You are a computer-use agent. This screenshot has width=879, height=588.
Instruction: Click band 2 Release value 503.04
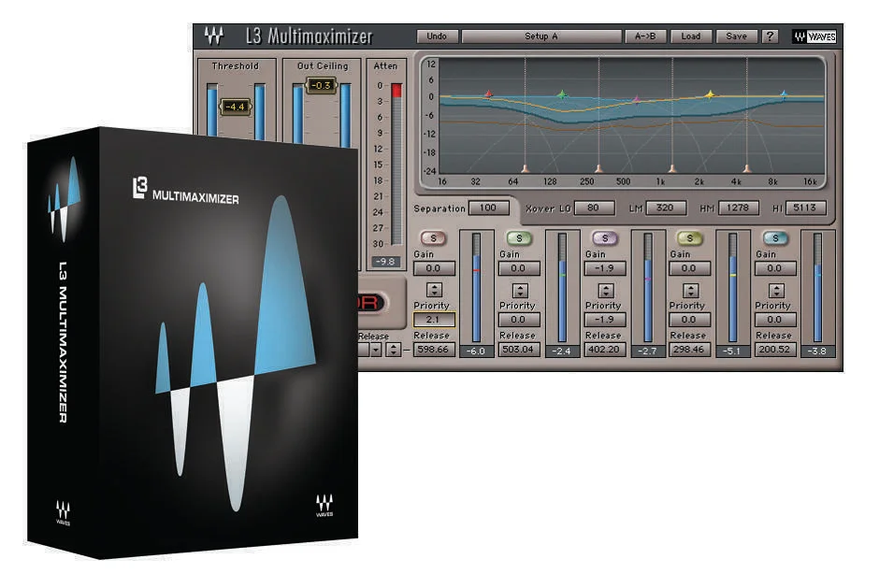[x=519, y=350]
